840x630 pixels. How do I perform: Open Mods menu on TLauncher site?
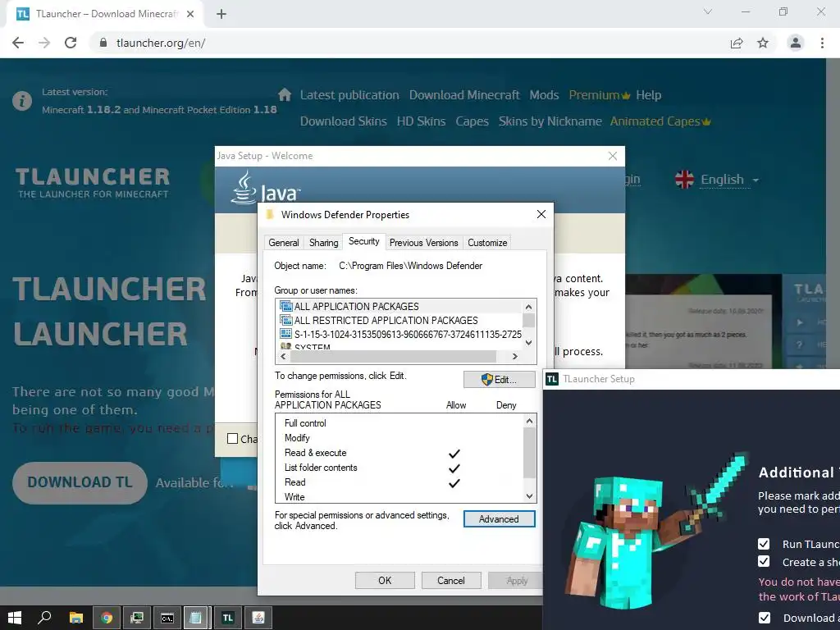[x=544, y=95]
